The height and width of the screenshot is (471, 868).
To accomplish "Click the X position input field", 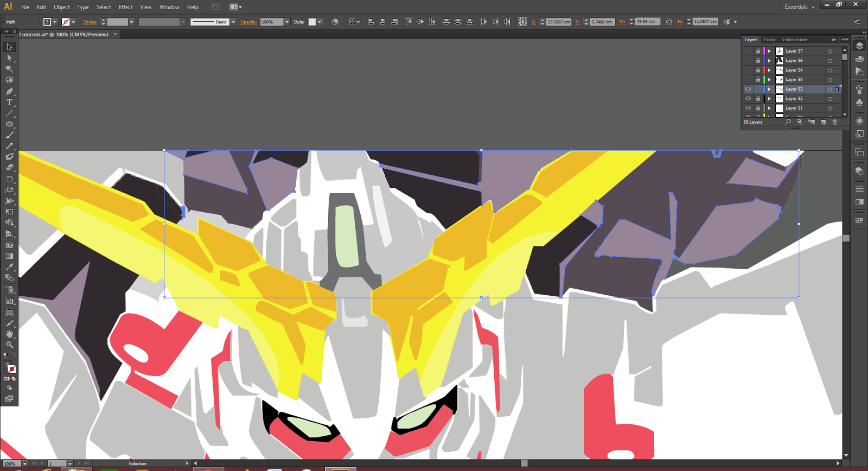I will [x=559, y=22].
